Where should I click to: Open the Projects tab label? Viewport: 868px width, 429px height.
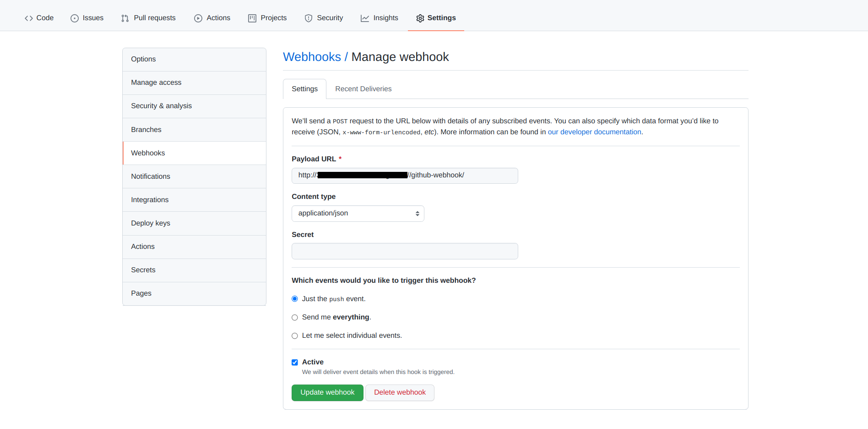pos(274,18)
